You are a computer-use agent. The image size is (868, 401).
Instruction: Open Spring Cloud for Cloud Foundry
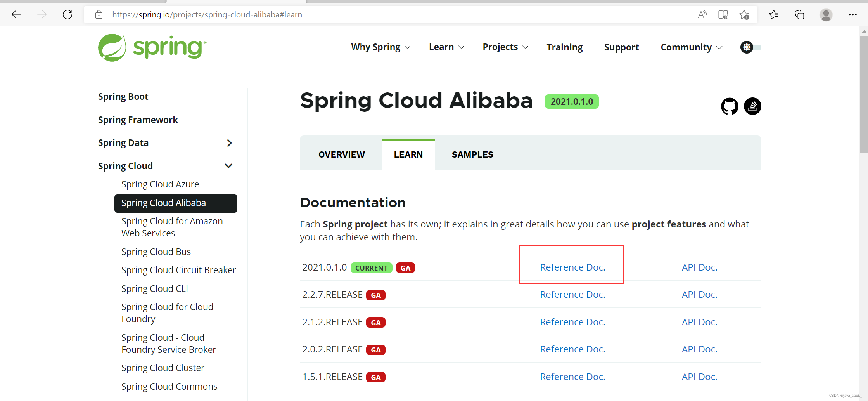click(x=167, y=313)
